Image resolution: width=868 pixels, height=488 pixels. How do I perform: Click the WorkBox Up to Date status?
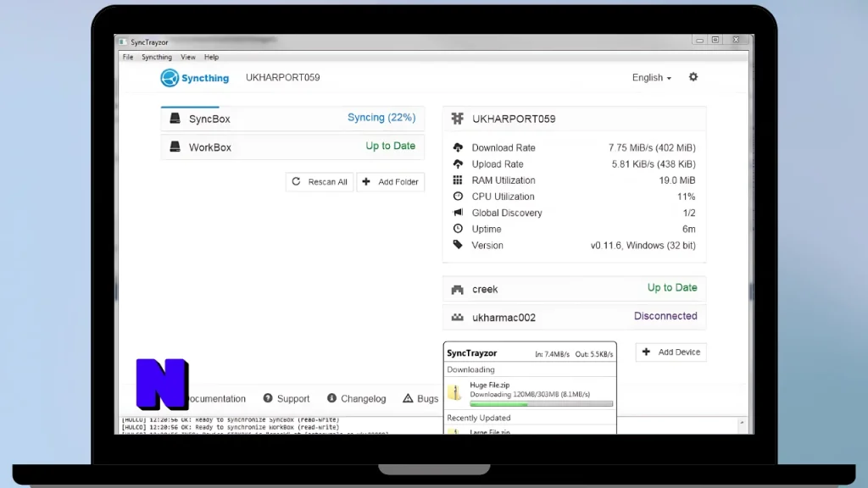390,146
